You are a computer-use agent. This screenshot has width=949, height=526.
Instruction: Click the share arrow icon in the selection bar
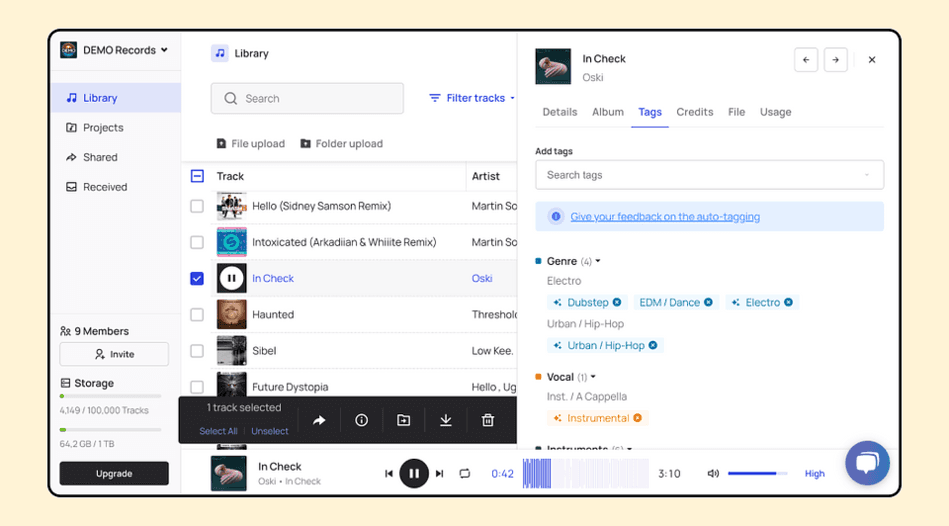tap(319, 420)
